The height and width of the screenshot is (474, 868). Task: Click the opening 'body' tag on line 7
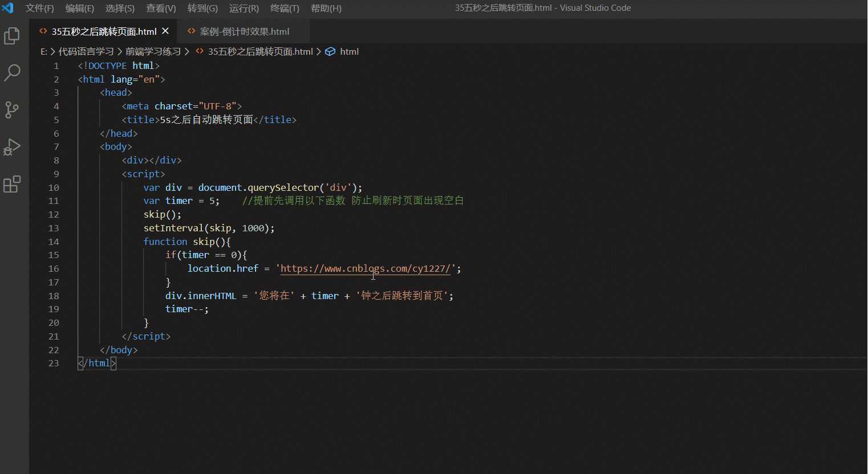pyautogui.click(x=116, y=146)
